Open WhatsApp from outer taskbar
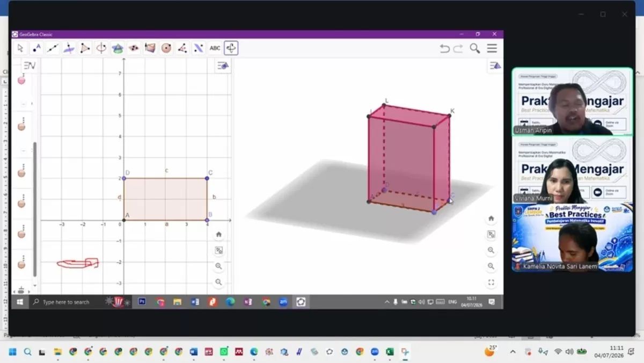Image resolution: width=644 pixels, height=363 pixels. pyautogui.click(x=224, y=352)
